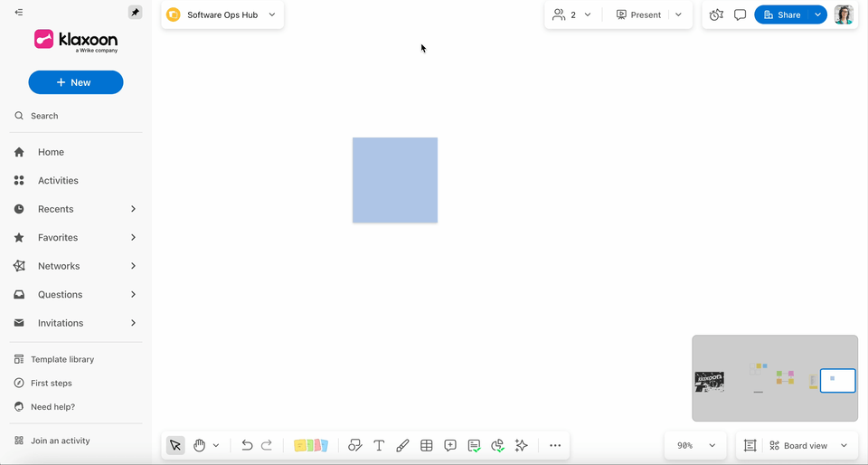Click the Share button
The height and width of the screenshot is (465, 868).
tap(781, 15)
